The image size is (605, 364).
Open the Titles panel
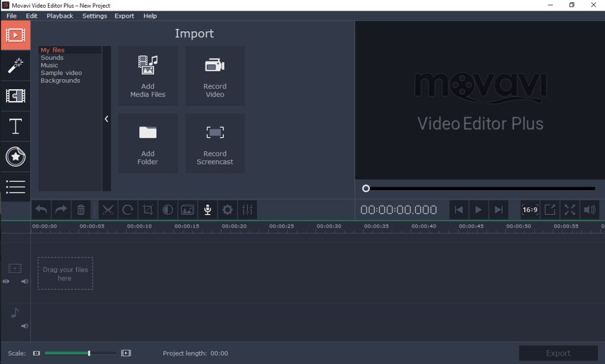[15, 126]
